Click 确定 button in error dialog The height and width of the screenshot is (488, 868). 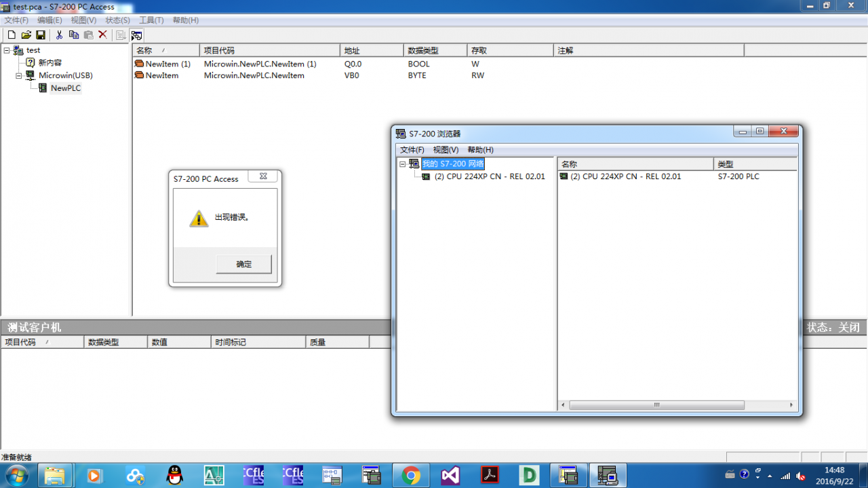pos(243,264)
